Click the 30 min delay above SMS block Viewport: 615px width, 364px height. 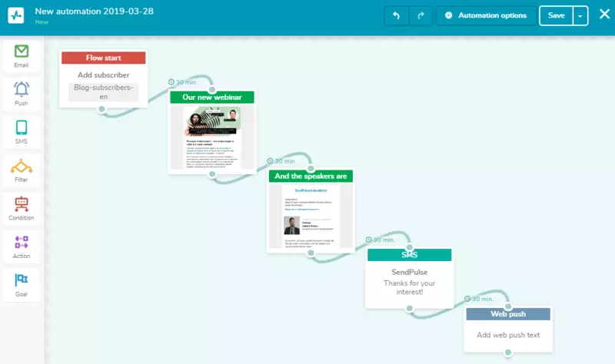tap(380, 240)
